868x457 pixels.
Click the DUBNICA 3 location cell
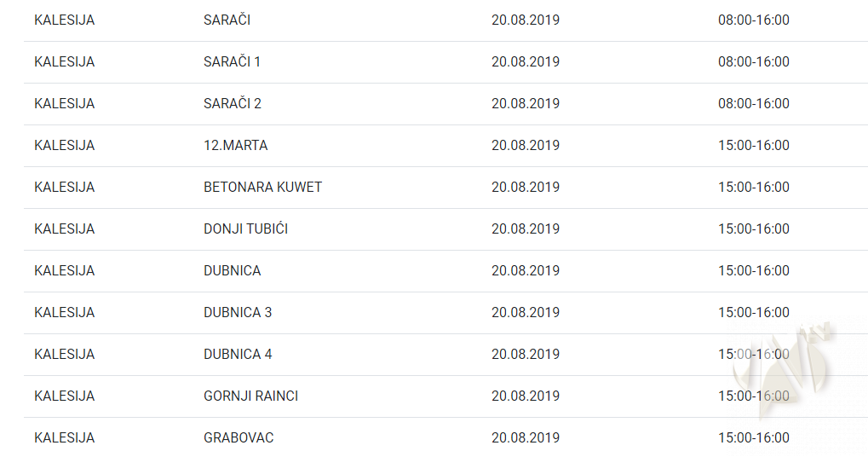tap(238, 313)
